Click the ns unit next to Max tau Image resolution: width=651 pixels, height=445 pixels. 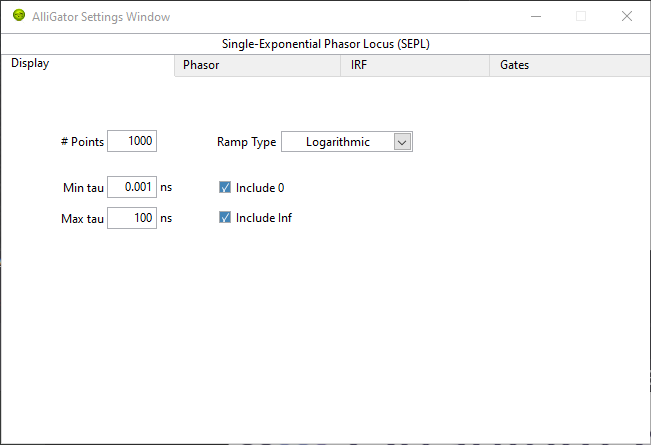tap(166, 218)
